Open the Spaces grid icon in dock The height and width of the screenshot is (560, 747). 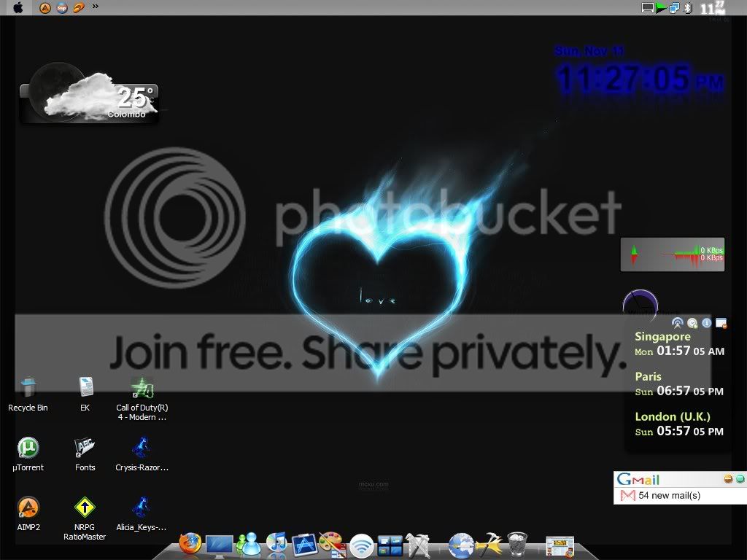click(x=390, y=545)
